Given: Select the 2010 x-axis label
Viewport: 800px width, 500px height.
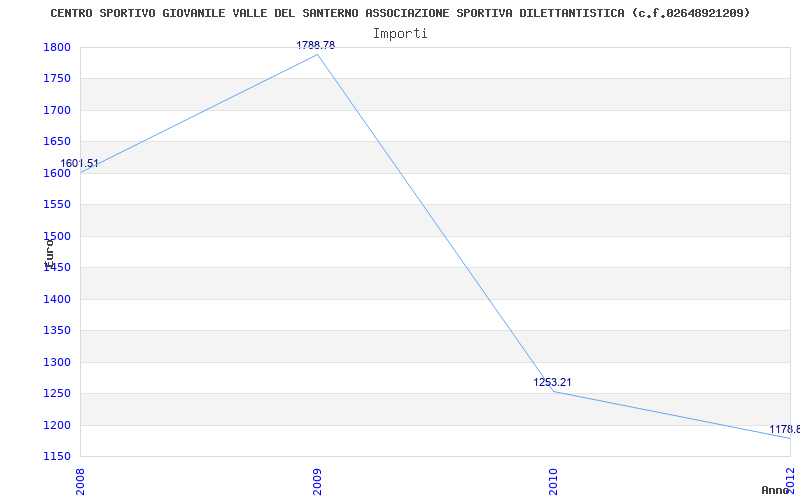Looking at the screenshot, I should coord(554,481).
